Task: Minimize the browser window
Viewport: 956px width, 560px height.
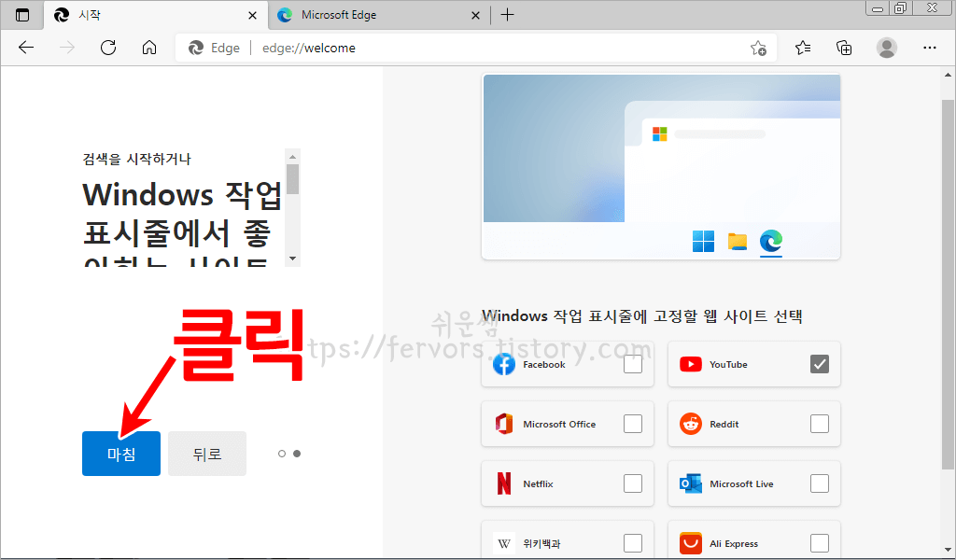Action: pos(878,8)
